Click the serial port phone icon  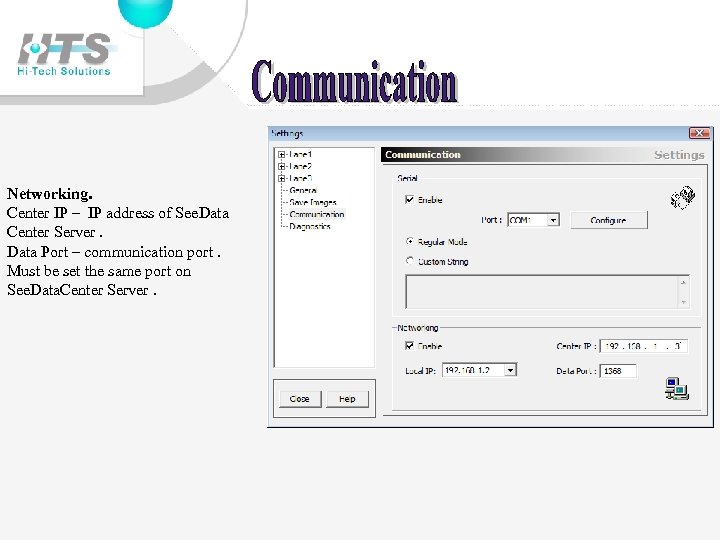pos(683,197)
